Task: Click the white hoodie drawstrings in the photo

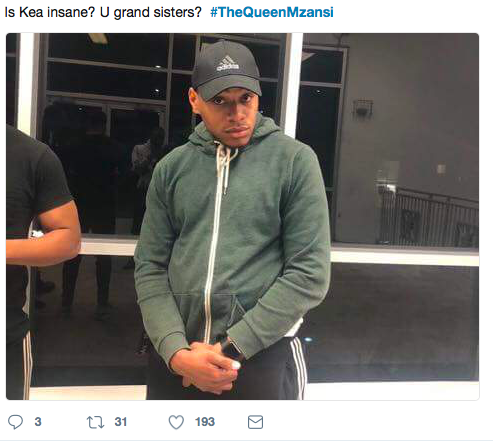Action: tap(224, 168)
